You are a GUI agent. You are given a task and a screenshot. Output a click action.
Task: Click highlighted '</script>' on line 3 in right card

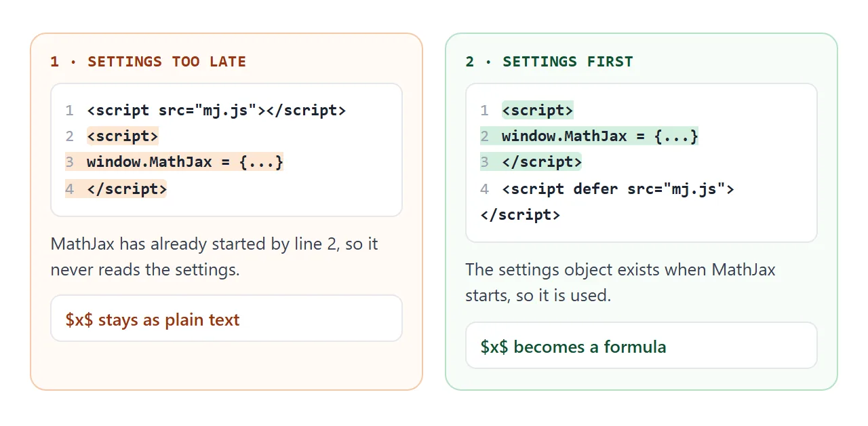click(x=542, y=162)
